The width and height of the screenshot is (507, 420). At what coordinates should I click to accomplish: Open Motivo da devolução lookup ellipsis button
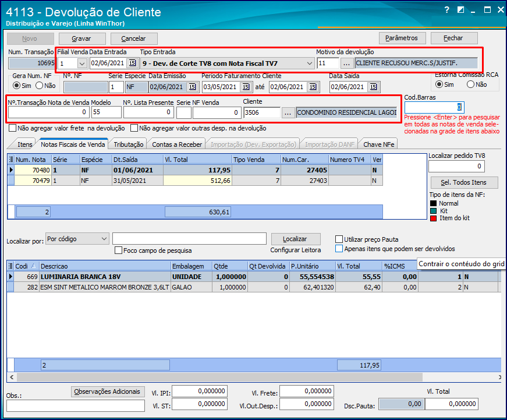coord(346,63)
